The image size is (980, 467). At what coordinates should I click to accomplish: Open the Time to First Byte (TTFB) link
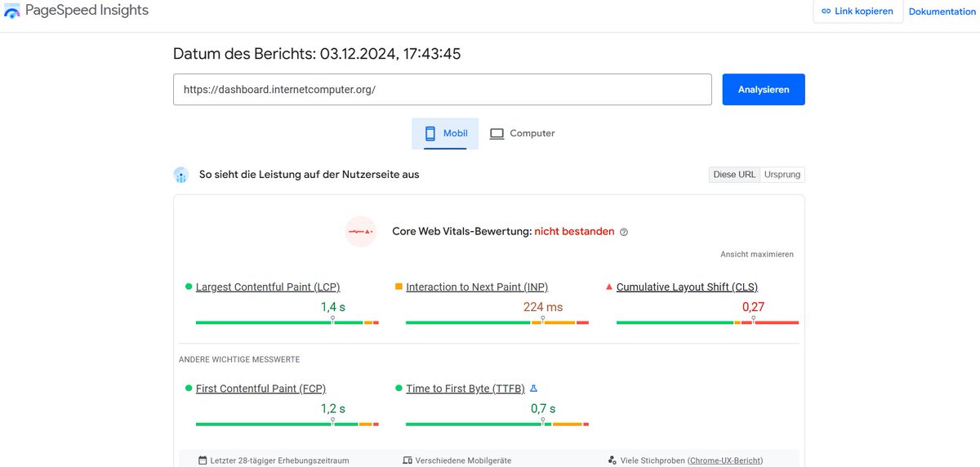coord(465,389)
